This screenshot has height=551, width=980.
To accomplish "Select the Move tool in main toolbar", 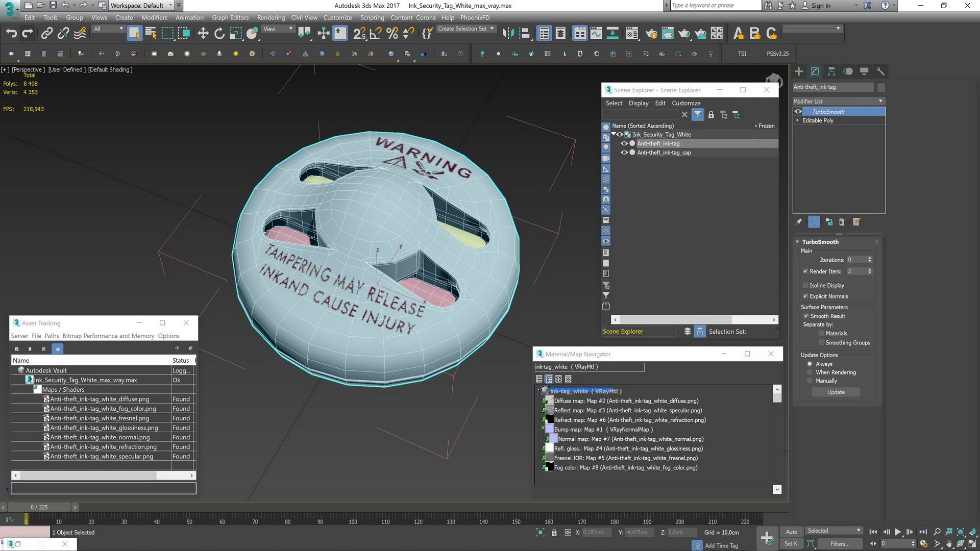I will pos(203,34).
